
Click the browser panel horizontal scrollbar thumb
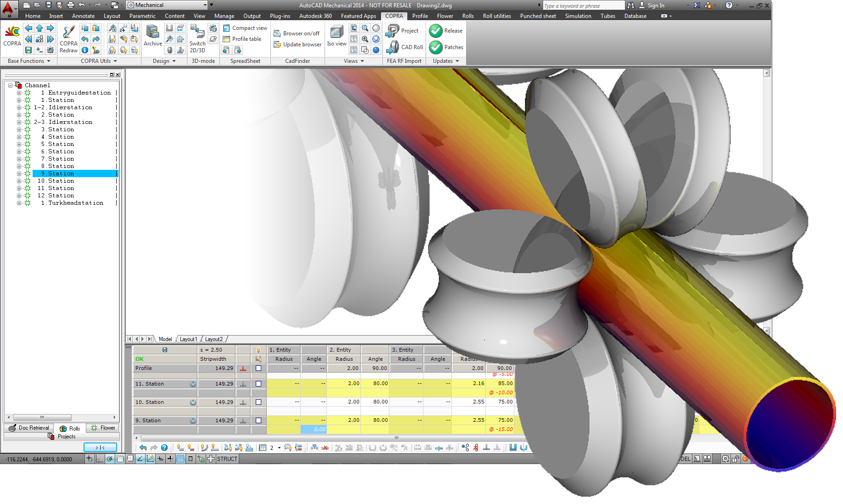tap(42, 417)
